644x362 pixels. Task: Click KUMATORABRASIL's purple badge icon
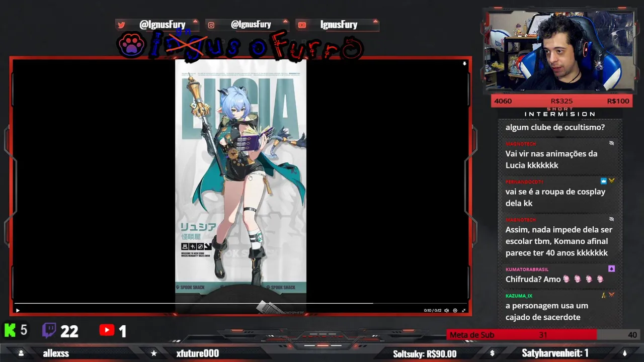click(x=611, y=269)
